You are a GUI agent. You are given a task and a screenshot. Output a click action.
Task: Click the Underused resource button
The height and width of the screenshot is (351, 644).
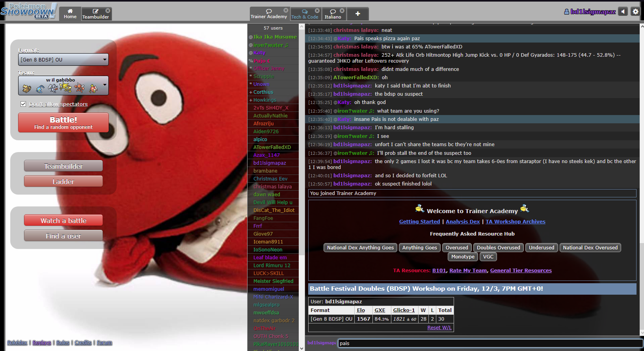click(542, 248)
